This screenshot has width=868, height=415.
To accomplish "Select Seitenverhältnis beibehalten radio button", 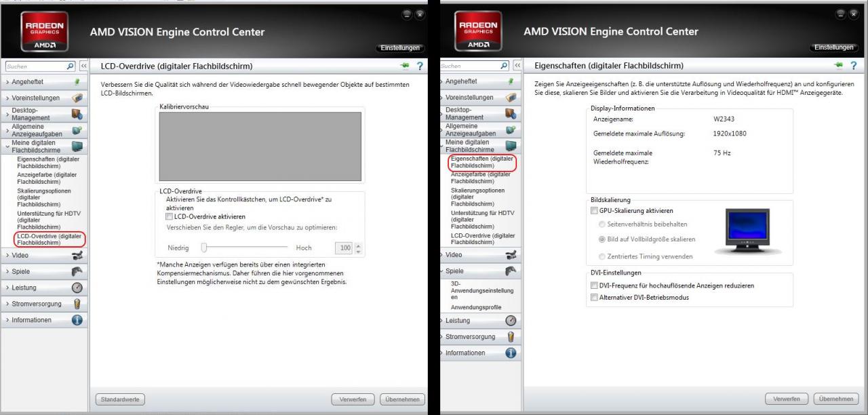I will [x=602, y=224].
